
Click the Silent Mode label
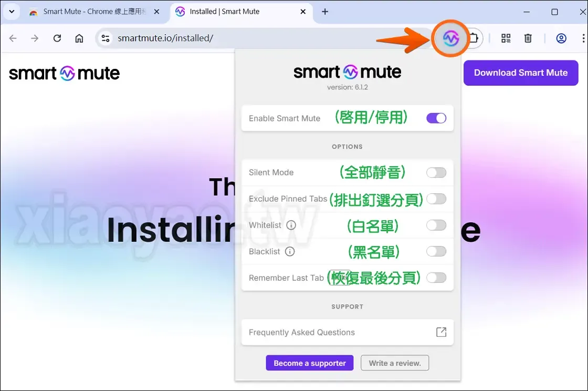click(271, 172)
